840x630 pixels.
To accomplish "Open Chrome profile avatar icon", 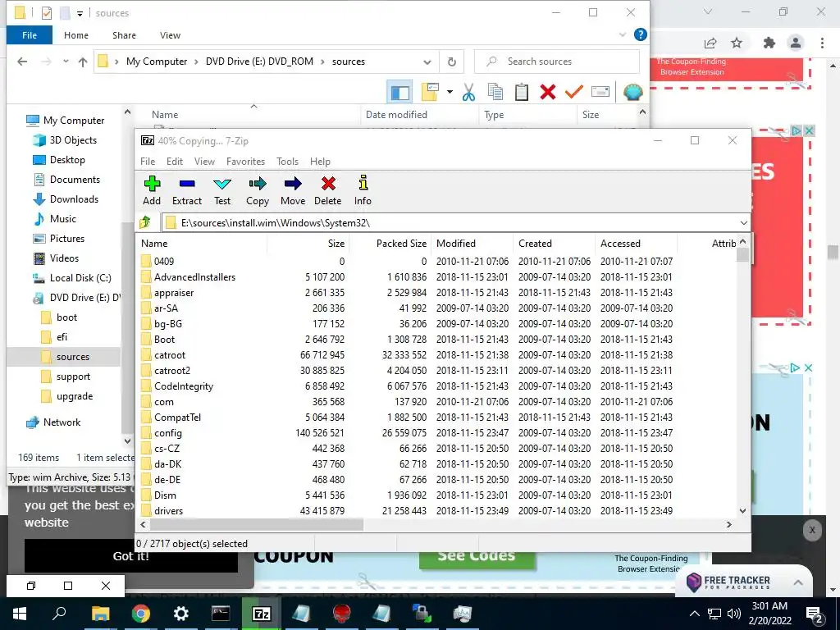I will tap(796, 43).
